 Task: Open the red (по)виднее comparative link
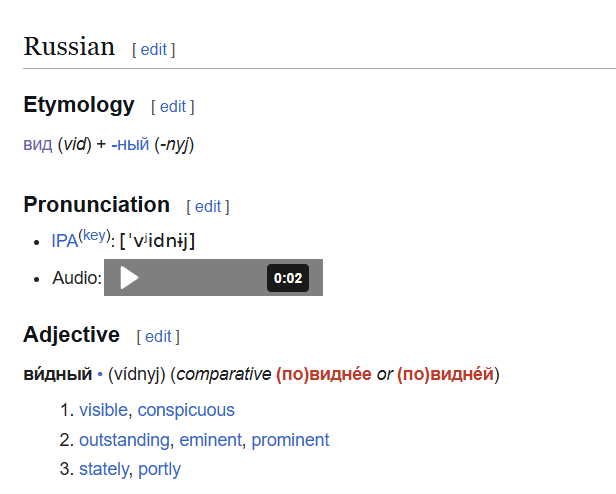[x=323, y=374]
